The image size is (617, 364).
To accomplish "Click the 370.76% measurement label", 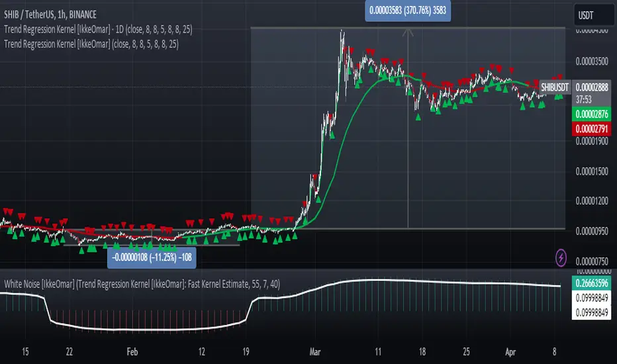I will click(x=406, y=11).
